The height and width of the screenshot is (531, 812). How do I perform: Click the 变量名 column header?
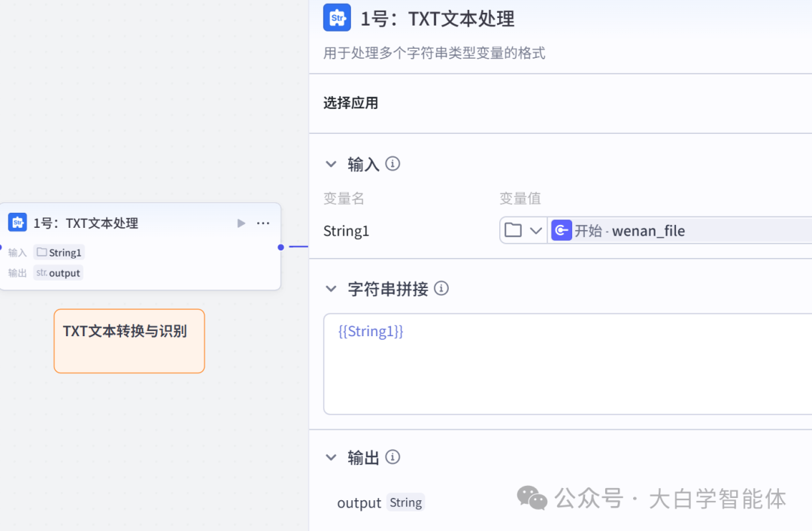[x=344, y=198]
